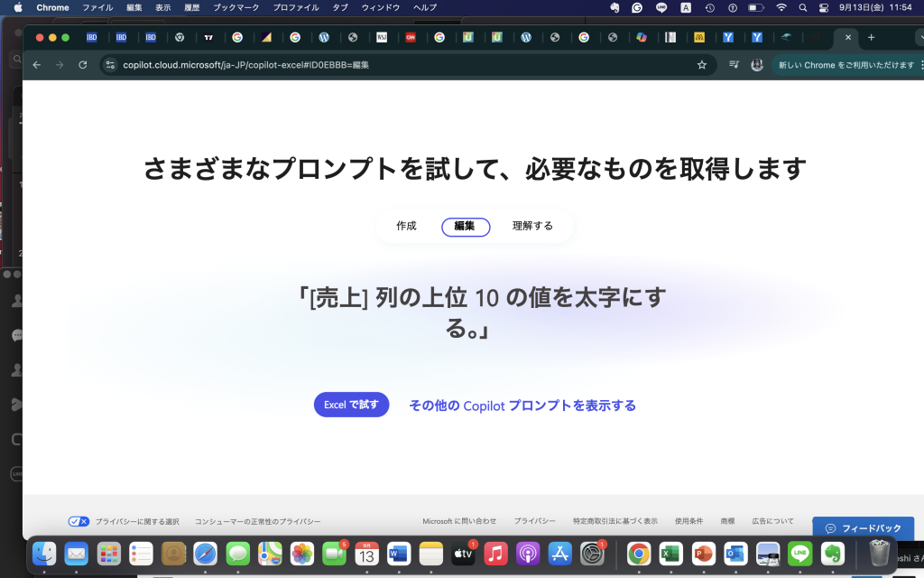Click the Chrome reload page icon

tap(83, 65)
